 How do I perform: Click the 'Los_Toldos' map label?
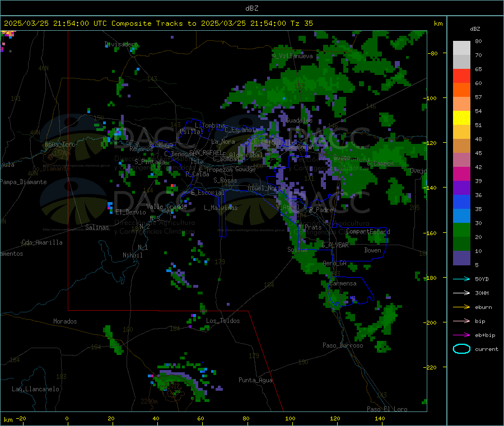point(223,321)
